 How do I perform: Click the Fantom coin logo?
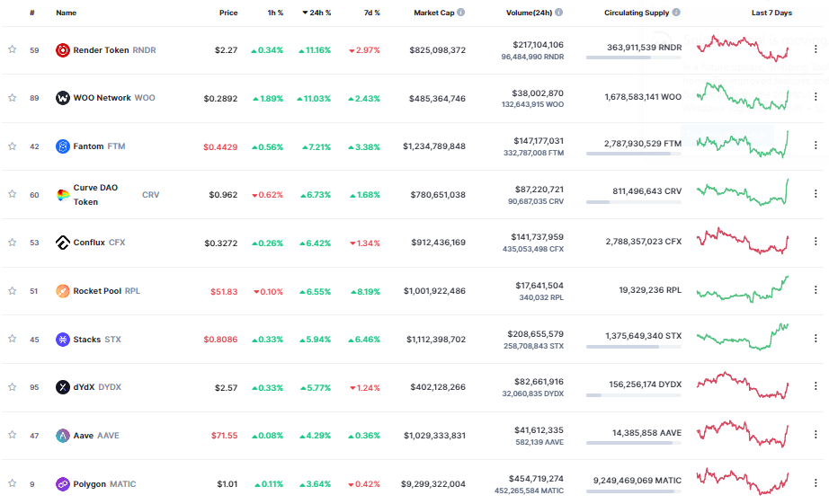coord(62,146)
